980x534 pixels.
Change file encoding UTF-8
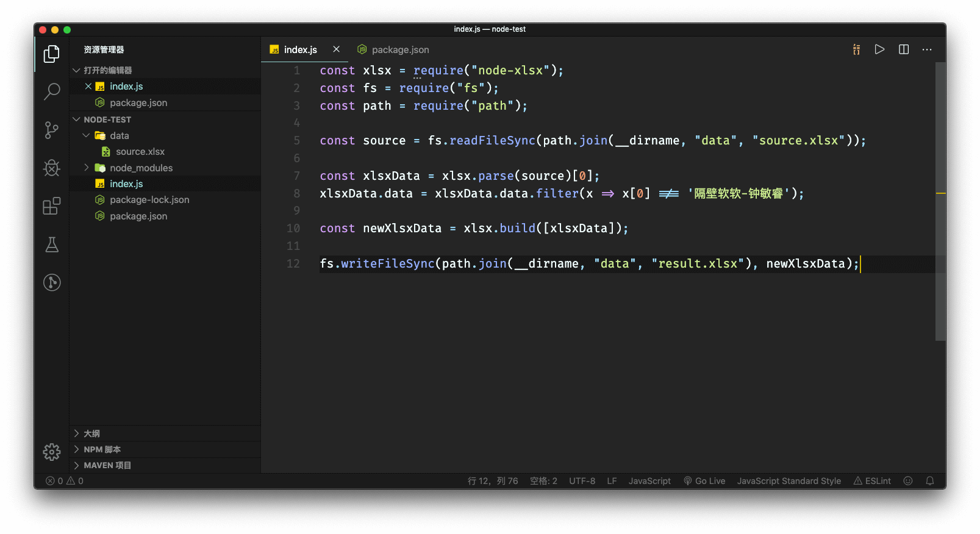582,481
